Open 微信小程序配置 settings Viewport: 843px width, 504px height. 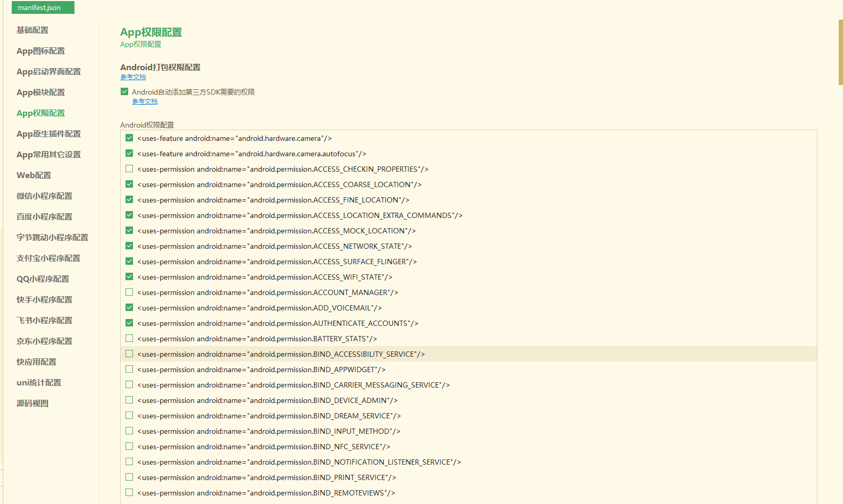pyautogui.click(x=44, y=196)
